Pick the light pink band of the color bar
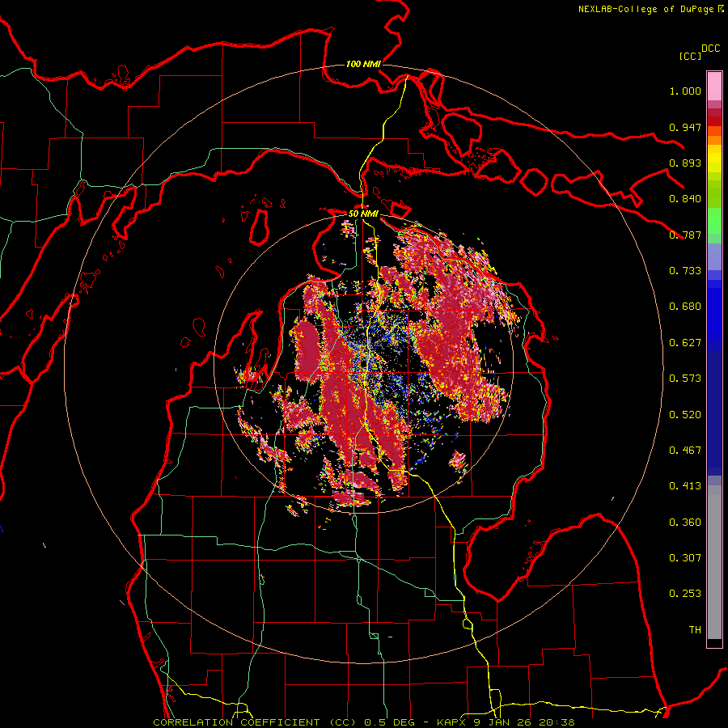The image size is (728, 728). (714, 87)
